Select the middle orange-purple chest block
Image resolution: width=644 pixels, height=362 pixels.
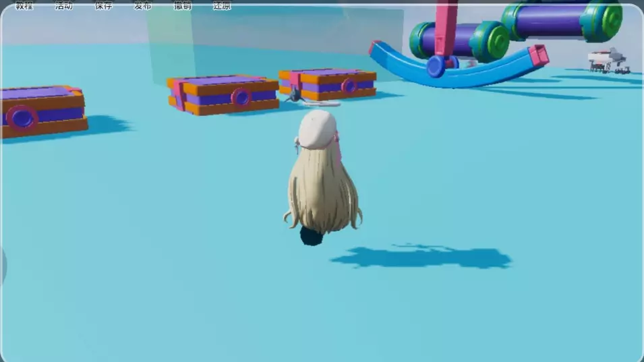pos(223,94)
